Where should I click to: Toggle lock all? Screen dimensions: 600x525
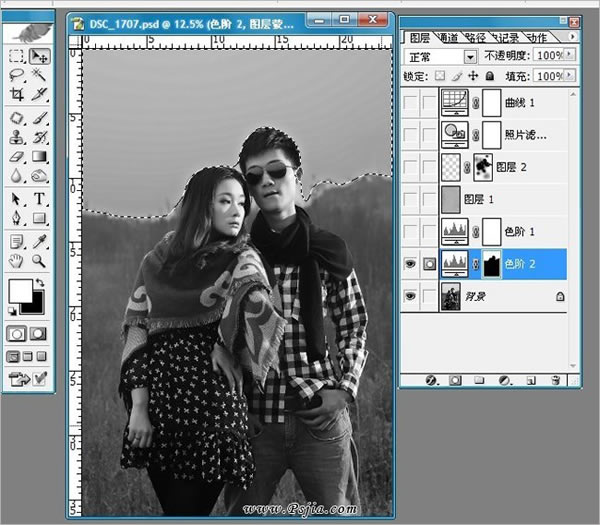(490, 76)
